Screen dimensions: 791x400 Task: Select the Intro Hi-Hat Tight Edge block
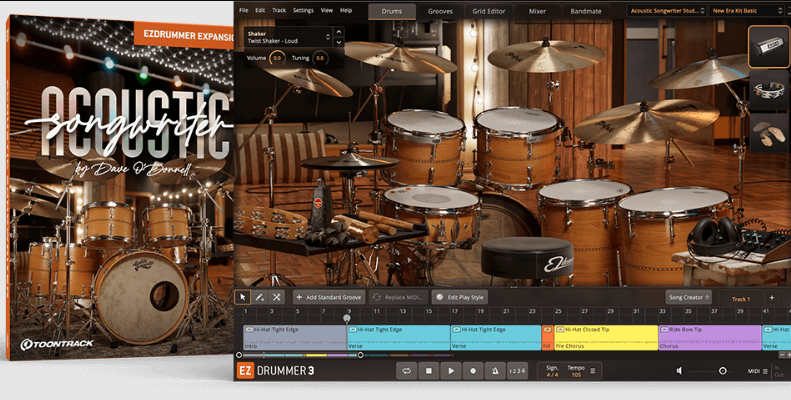(x=295, y=337)
